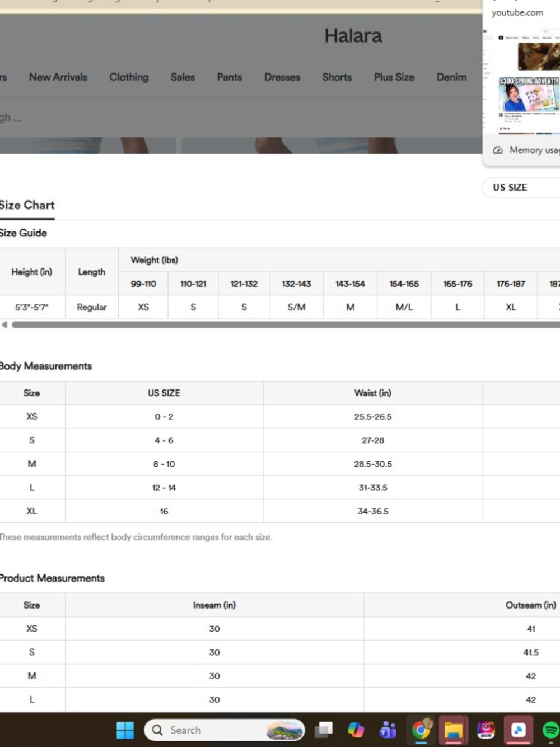The height and width of the screenshot is (747, 560).
Task: Open Spotify from the taskbar
Action: 551,730
